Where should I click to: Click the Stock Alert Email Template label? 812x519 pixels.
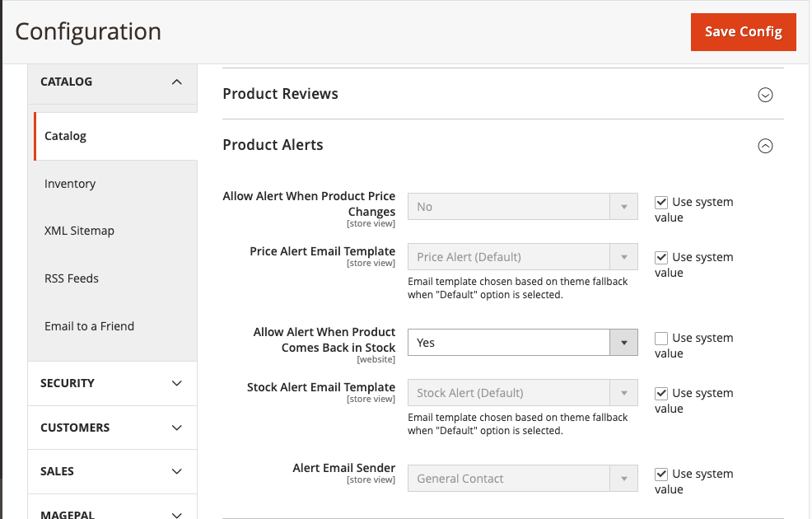point(321,387)
